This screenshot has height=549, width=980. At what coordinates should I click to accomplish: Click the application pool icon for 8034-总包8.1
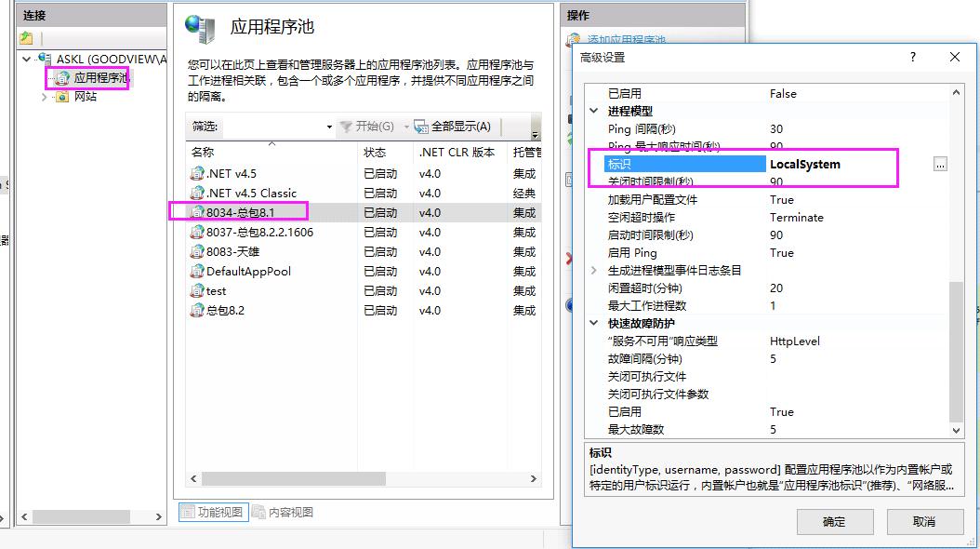[197, 213]
